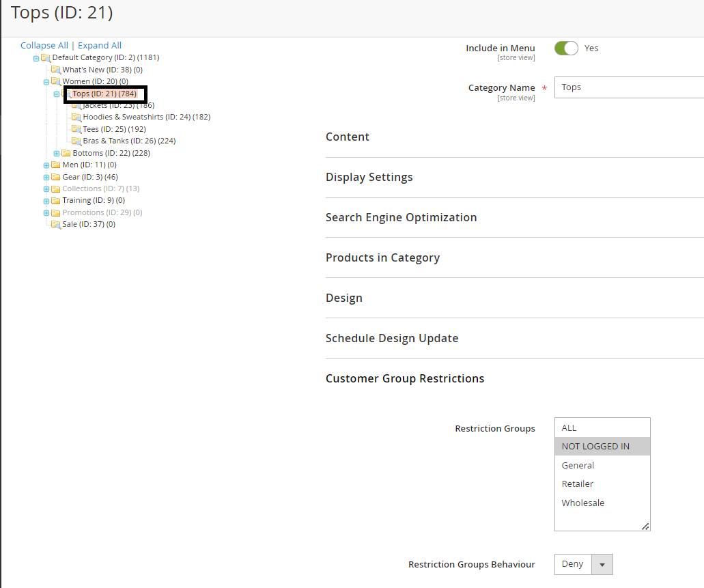Viewport: 704px width, 588px height.
Task: Click the Default Category folder icon
Action: coord(46,58)
